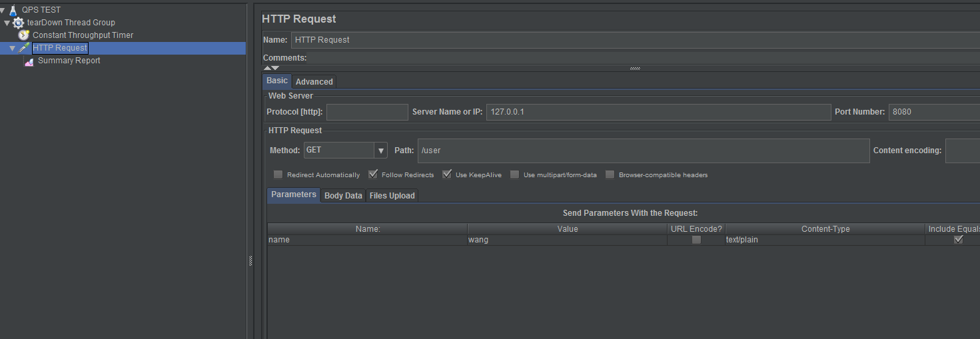Viewport: 980px width, 339px height.
Task: Open the Parameters tab
Action: tap(294, 194)
